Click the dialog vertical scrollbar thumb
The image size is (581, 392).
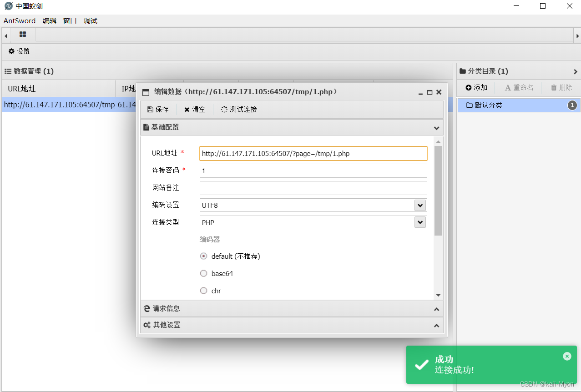[x=438, y=191]
